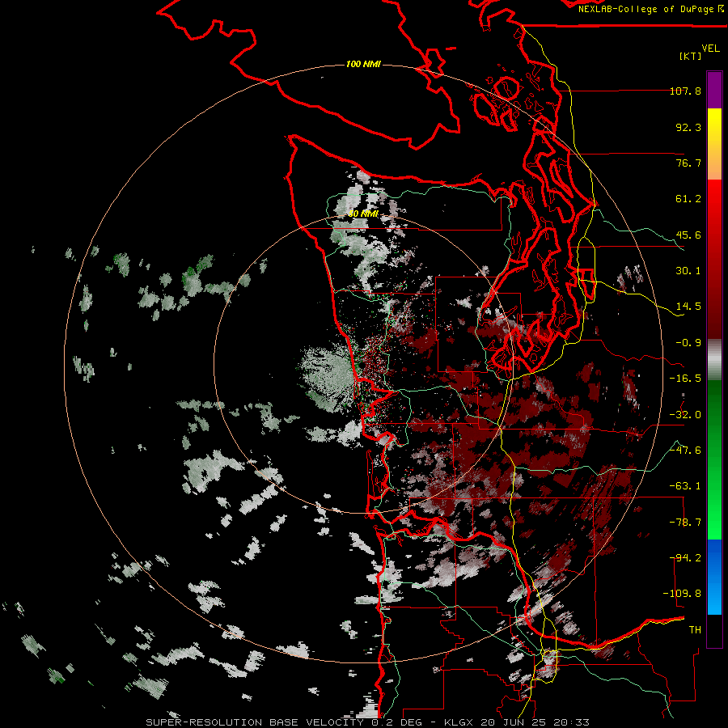Click the 45.6 velocity scale value
Image resolution: width=728 pixels, height=728 pixels.
[688, 235]
